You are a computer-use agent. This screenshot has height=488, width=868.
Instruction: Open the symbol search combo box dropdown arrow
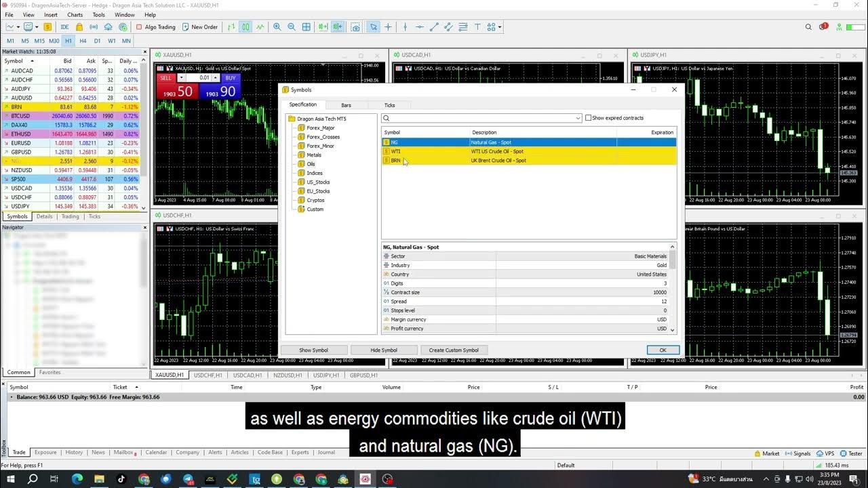[578, 118]
